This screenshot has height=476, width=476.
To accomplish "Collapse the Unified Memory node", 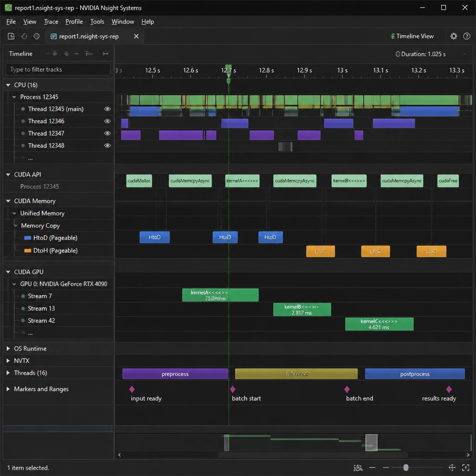I will (x=14, y=213).
